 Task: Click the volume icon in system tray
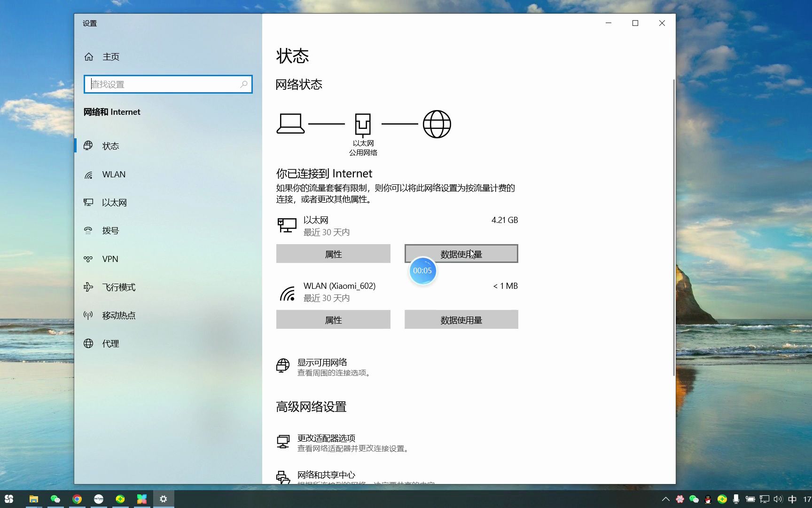[x=779, y=499]
